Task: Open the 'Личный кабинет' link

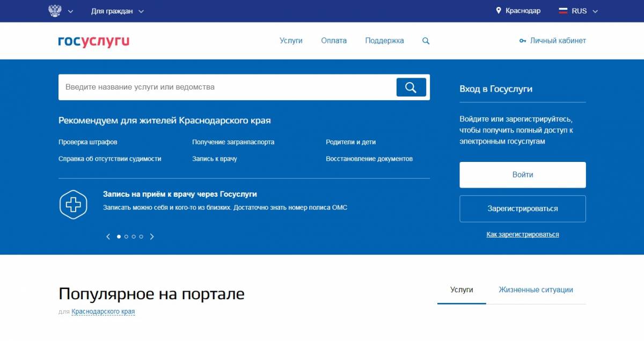Action: 558,41
